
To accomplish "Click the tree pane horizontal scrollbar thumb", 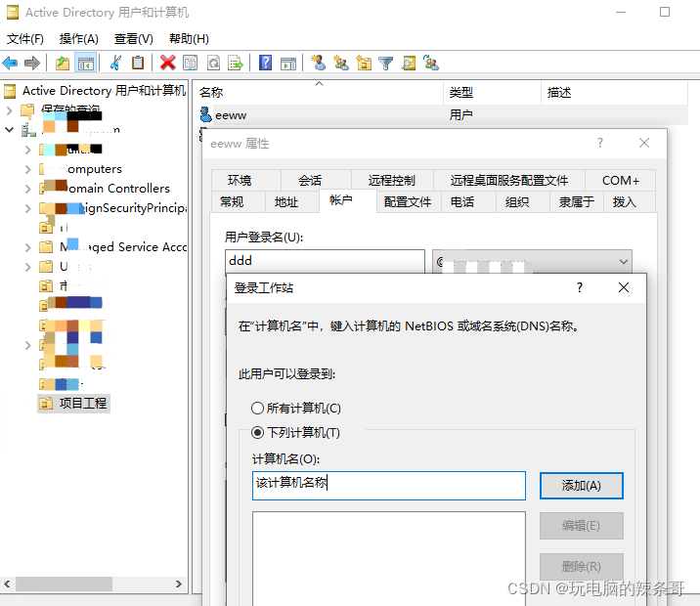I will tap(64, 584).
